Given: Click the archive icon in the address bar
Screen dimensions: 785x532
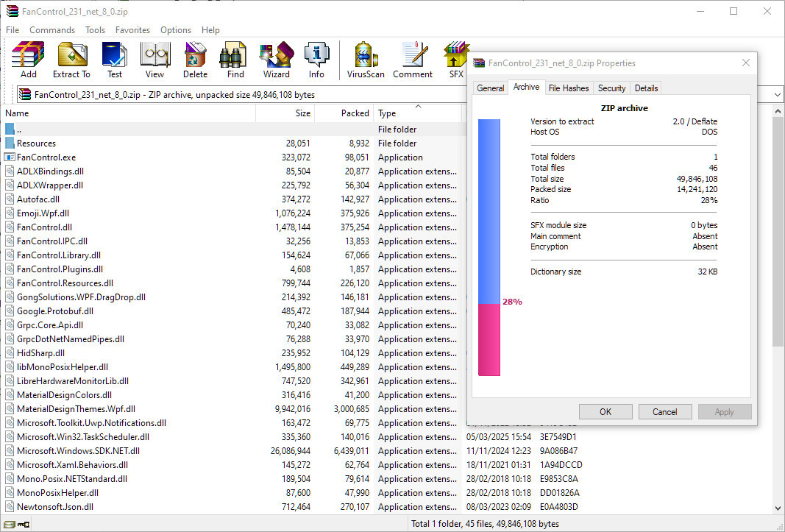Looking at the screenshot, I should (x=24, y=94).
